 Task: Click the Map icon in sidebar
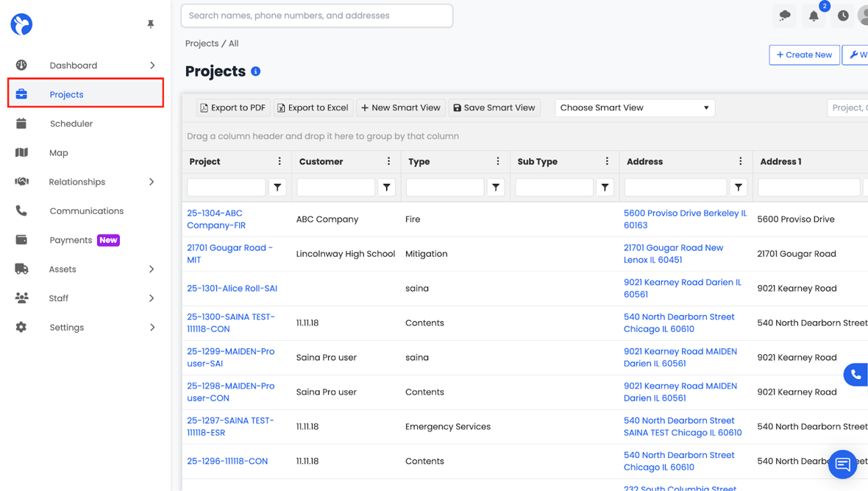(21, 152)
